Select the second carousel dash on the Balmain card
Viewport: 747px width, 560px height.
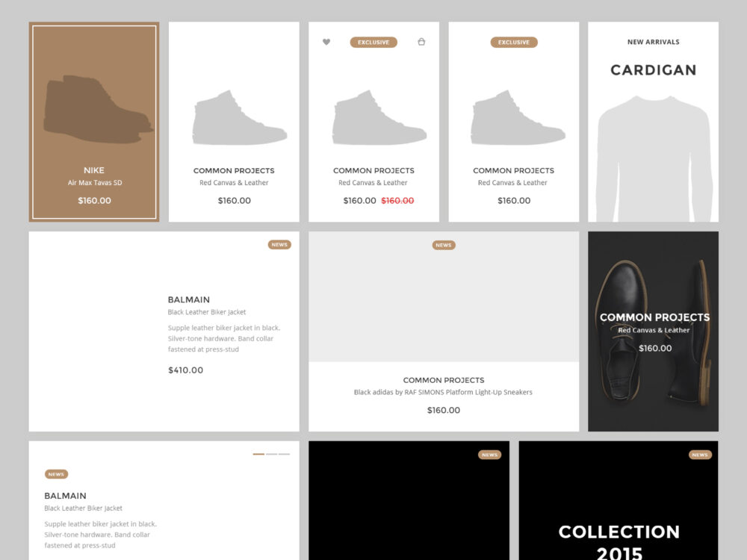point(272,454)
